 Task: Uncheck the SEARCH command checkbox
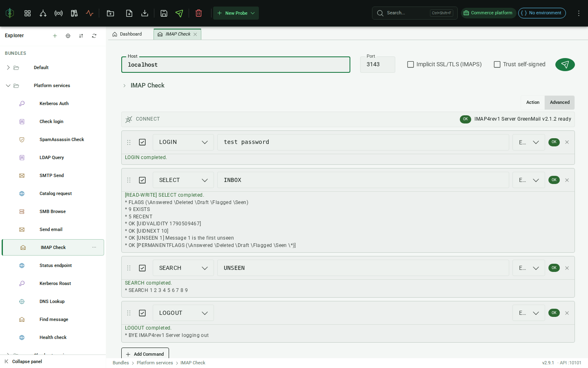142,268
